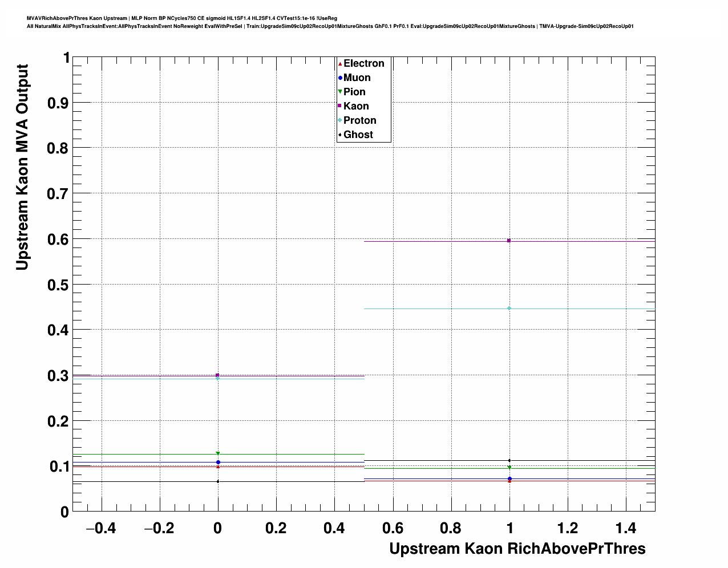728x568 pixels.
Task: Click the subtitle line starting All NaturalMix
Action: (330, 26)
